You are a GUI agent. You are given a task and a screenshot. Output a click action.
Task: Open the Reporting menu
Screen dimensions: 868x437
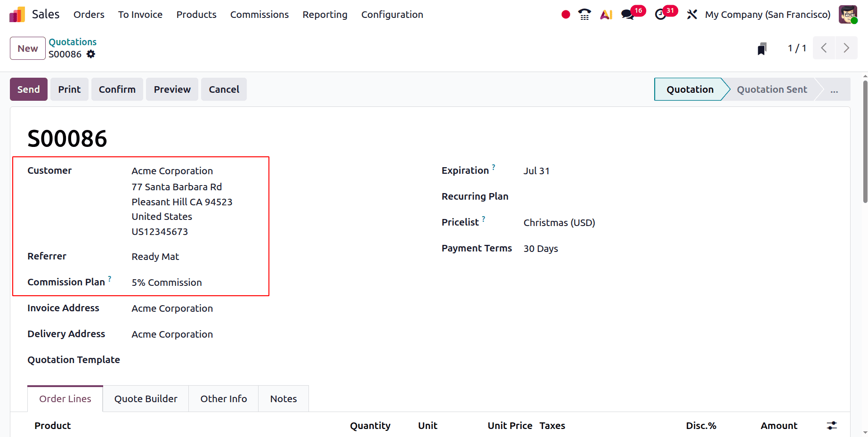point(325,15)
